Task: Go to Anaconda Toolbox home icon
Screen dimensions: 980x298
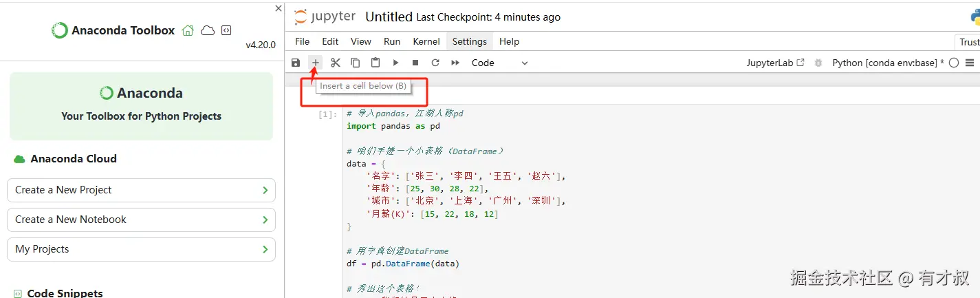Action: [188, 30]
